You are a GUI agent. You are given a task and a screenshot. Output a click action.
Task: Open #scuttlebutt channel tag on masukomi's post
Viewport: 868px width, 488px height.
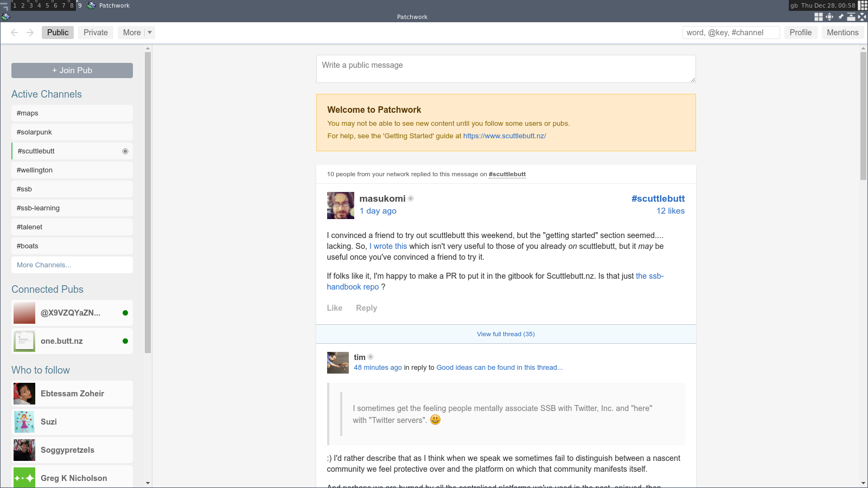[658, 198]
